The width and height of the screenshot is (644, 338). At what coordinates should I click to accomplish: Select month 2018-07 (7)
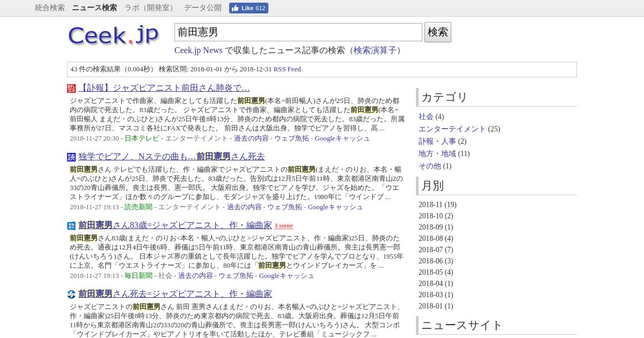point(436,249)
